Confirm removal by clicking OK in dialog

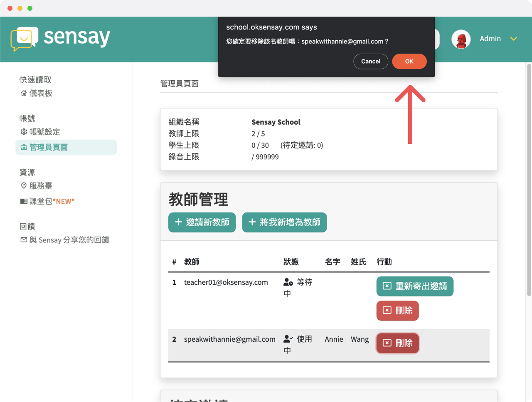[x=409, y=62]
